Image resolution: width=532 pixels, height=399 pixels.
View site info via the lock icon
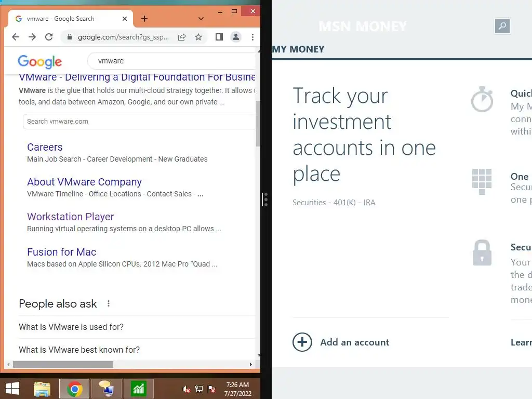69,37
